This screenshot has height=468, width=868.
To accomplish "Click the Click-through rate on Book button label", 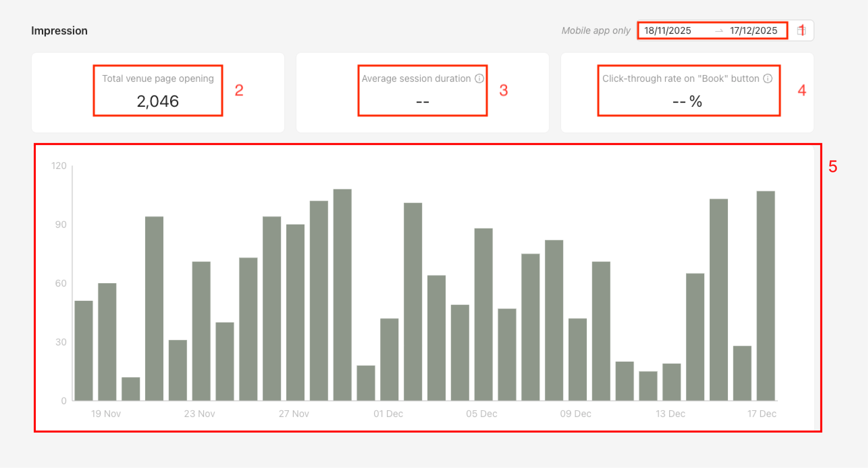I will pos(680,78).
